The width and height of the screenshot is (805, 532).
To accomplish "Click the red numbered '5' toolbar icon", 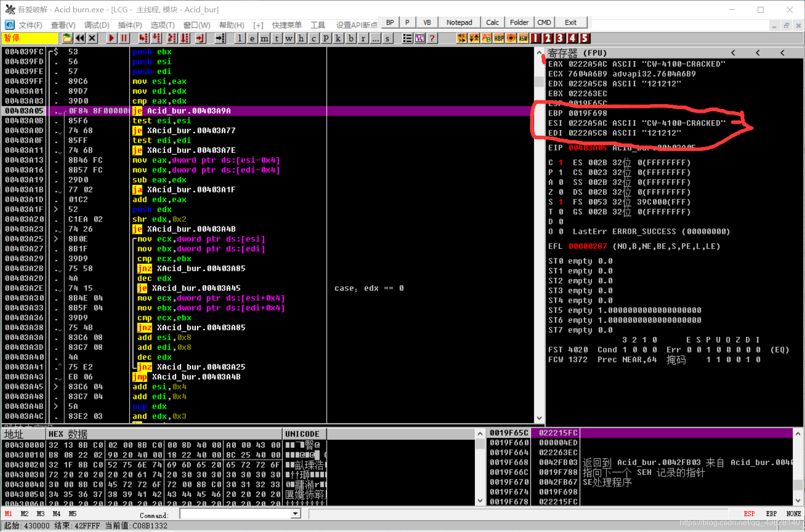I will 585,38.
